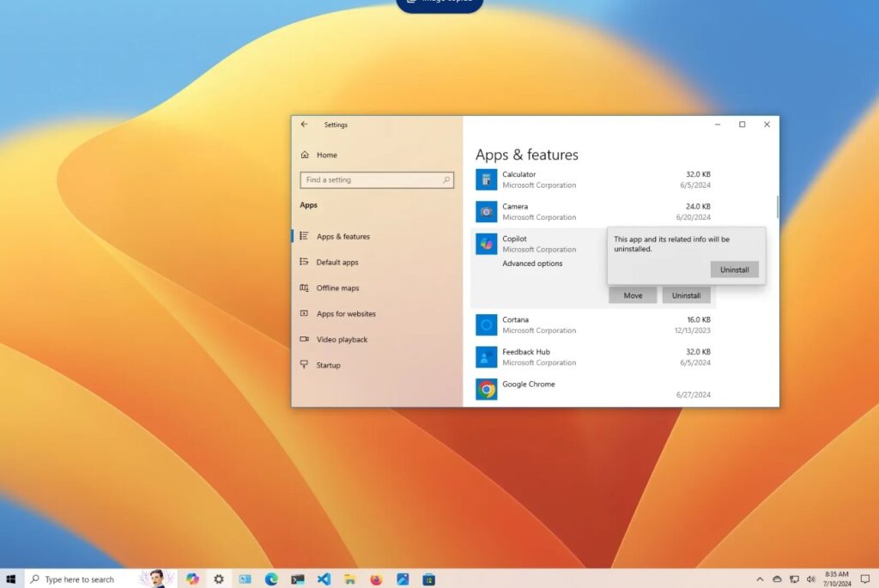This screenshot has height=588, width=879.
Task: Click the network icon in system tray
Action: pos(794,579)
